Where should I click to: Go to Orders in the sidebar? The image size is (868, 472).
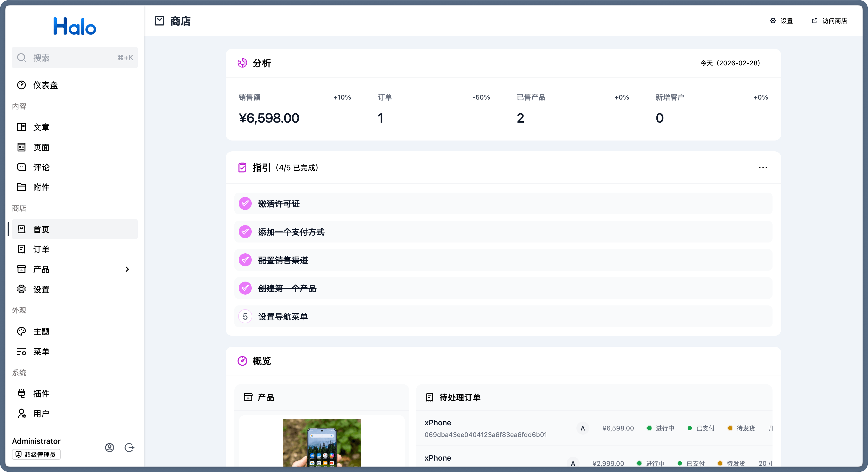pos(41,249)
